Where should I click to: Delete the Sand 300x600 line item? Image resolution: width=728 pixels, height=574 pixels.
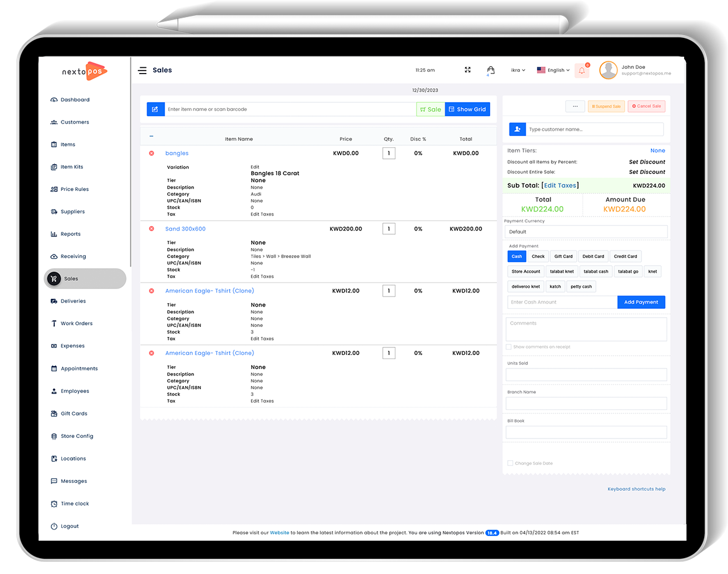pos(151,229)
